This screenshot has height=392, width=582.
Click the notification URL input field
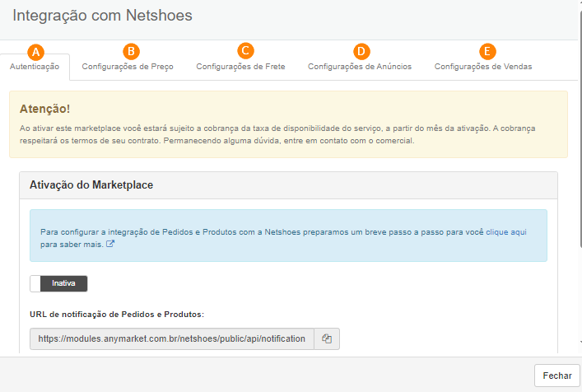tap(172, 338)
